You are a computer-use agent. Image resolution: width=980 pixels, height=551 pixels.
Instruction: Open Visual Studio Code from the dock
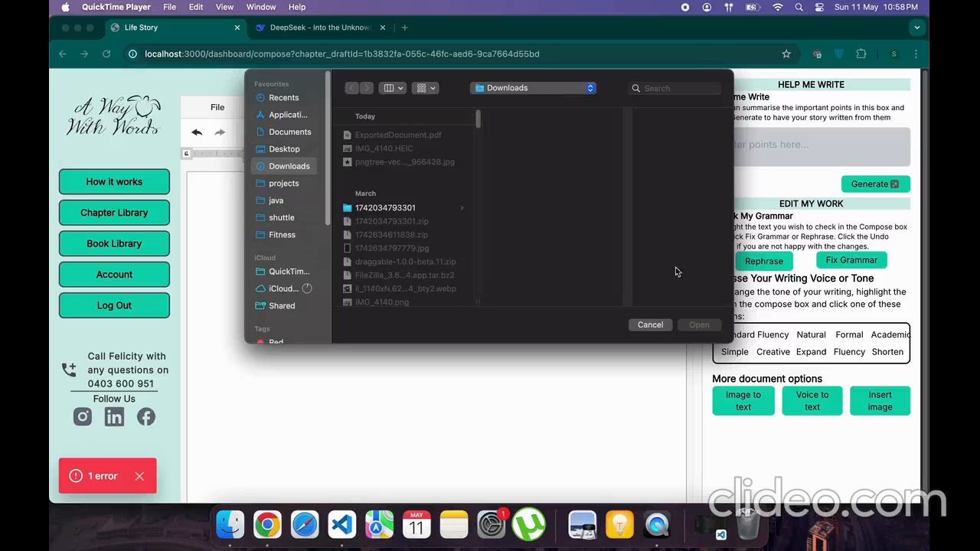pos(341,525)
